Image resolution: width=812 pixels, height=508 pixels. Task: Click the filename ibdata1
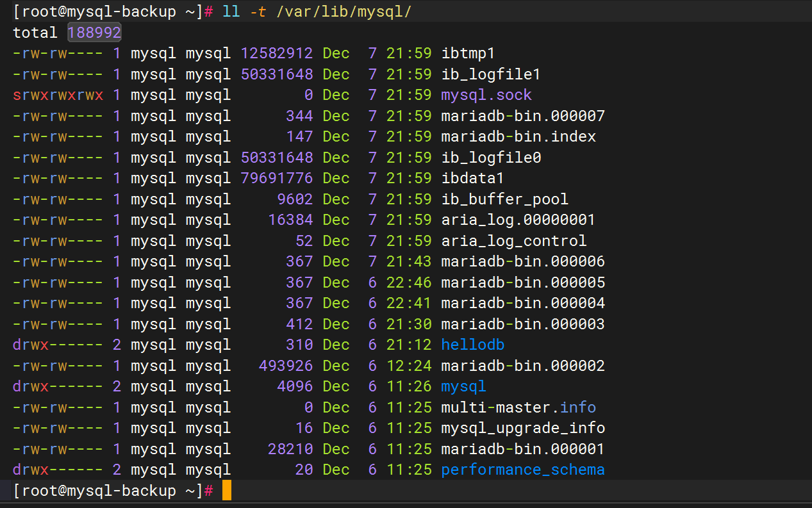coord(472,179)
